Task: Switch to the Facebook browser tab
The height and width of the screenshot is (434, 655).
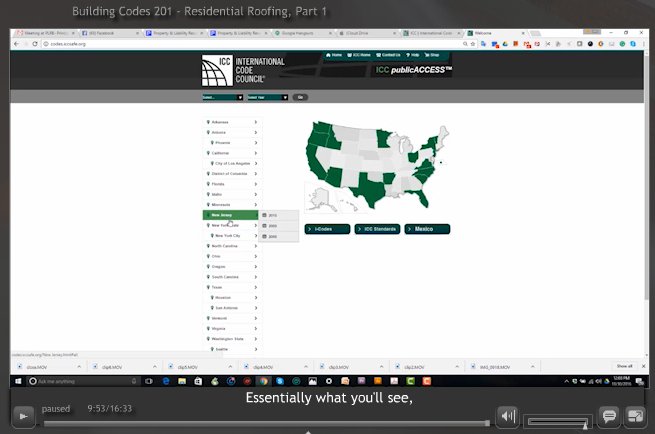Action: click(x=110, y=33)
